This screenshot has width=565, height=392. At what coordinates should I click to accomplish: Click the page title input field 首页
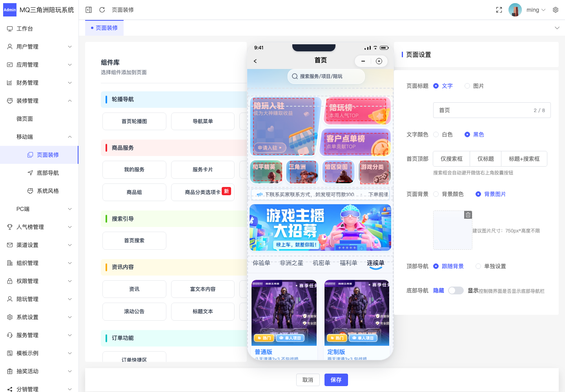[492, 110]
